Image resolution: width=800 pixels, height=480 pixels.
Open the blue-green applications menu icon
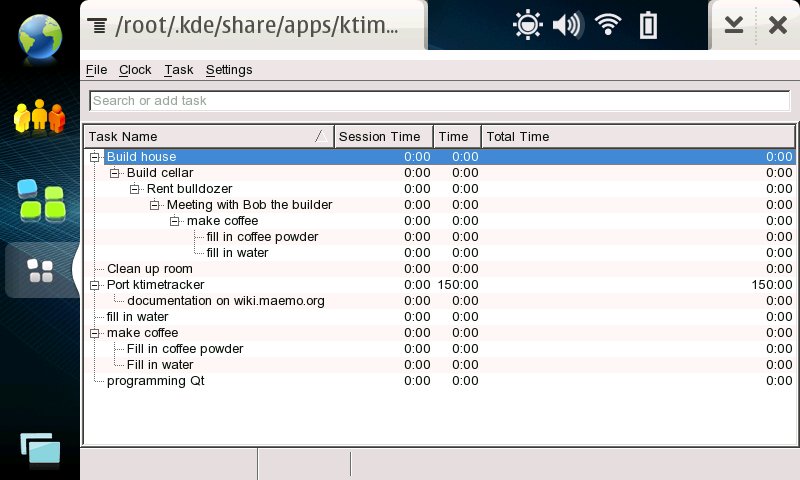39,200
